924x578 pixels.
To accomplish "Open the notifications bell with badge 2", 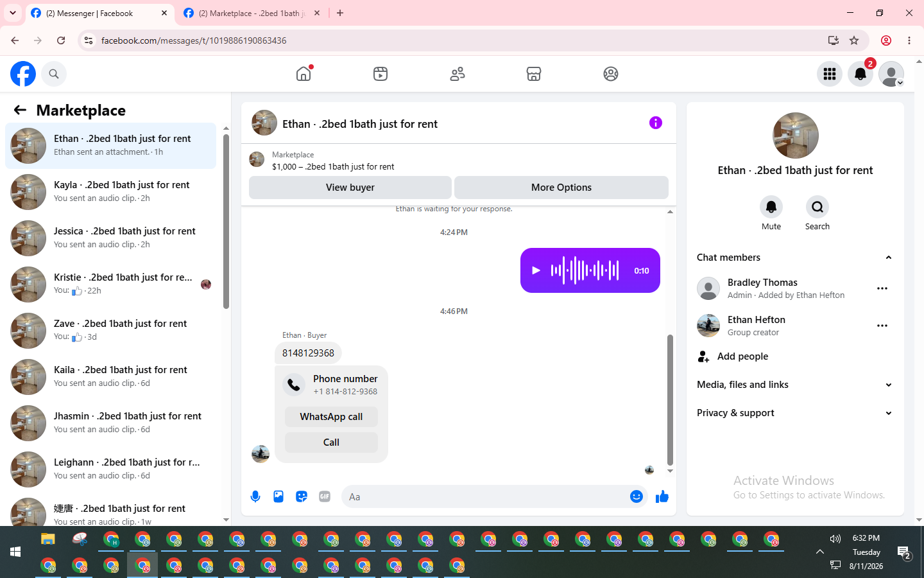I will click(x=860, y=74).
